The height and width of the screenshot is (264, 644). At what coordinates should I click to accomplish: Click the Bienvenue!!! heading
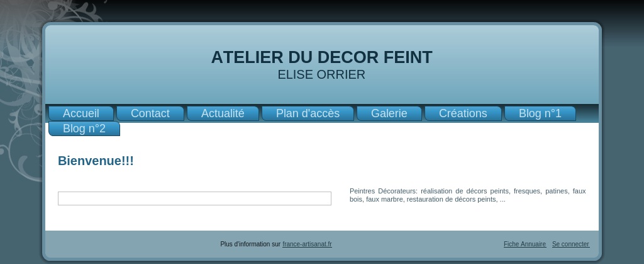(96, 161)
